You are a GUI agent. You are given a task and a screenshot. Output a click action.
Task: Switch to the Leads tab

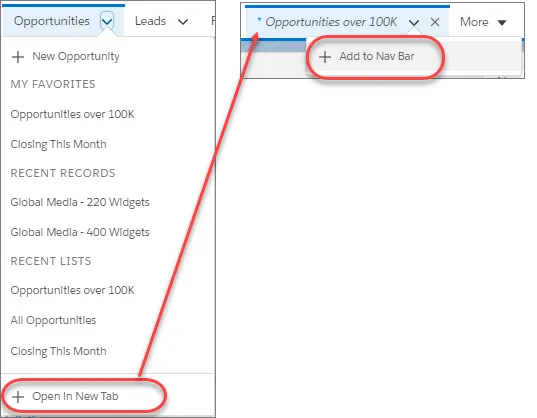coord(150,21)
